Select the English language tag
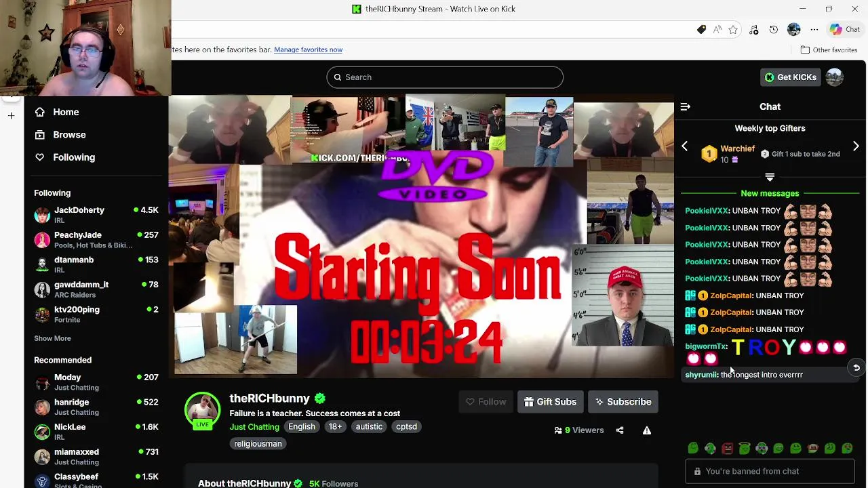Image resolution: width=868 pixels, height=488 pixels. (x=302, y=426)
